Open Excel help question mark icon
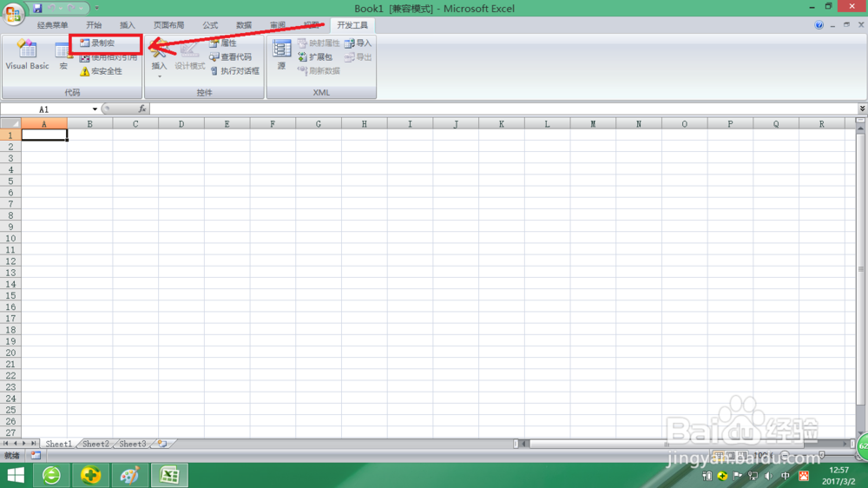The image size is (868, 488). coord(819,25)
